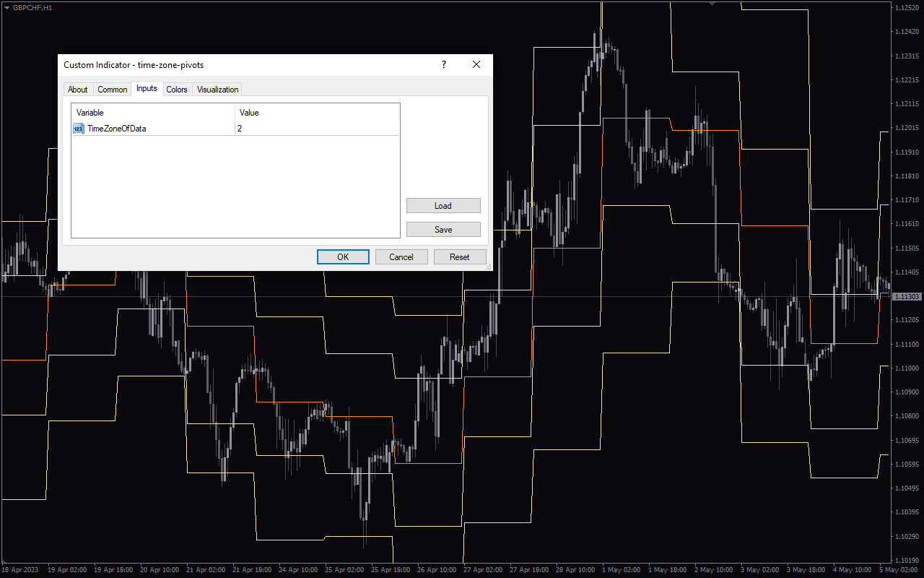This screenshot has width=924, height=578.
Task: Click the 18 Apr 2023 date label
Action: pyautogui.click(x=19, y=570)
